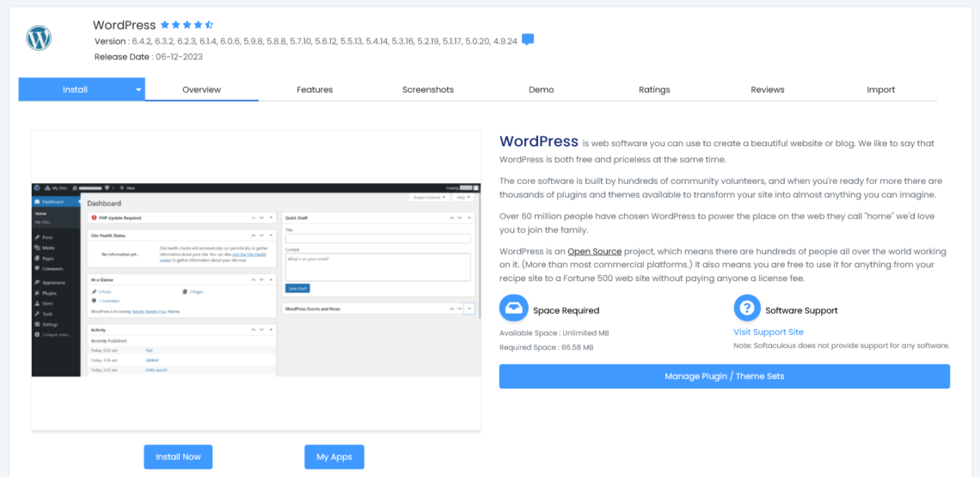Open the Visit Support Site link
The image size is (980, 477).
coord(768,332)
